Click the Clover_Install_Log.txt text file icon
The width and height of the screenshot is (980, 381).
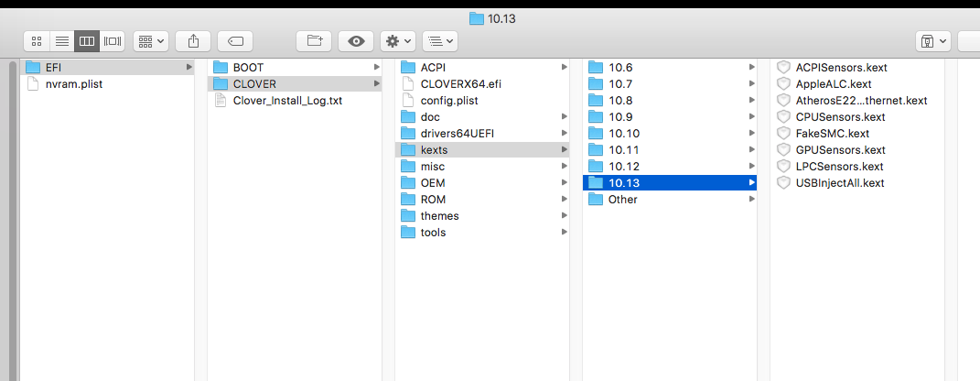coord(220,100)
